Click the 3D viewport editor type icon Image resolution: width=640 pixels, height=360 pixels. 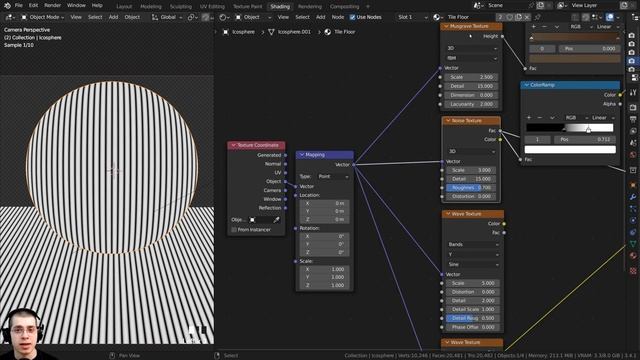click(9, 17)
